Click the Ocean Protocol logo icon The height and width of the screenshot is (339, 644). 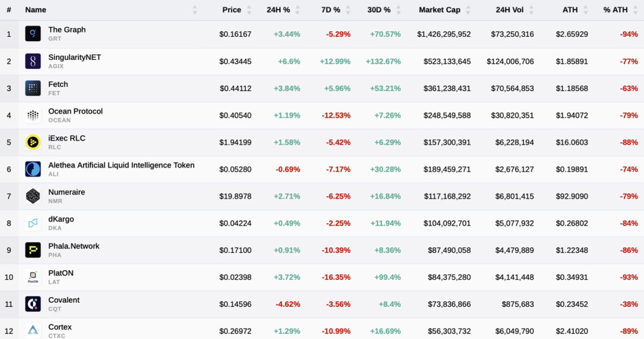(33, 115)
